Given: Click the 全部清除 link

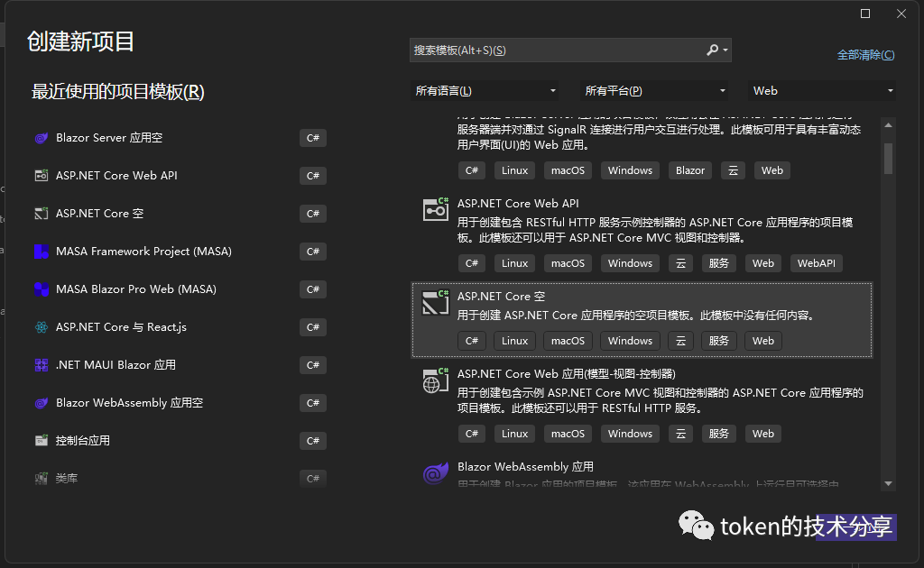Looking at the screenshot, I should point(865,55).
